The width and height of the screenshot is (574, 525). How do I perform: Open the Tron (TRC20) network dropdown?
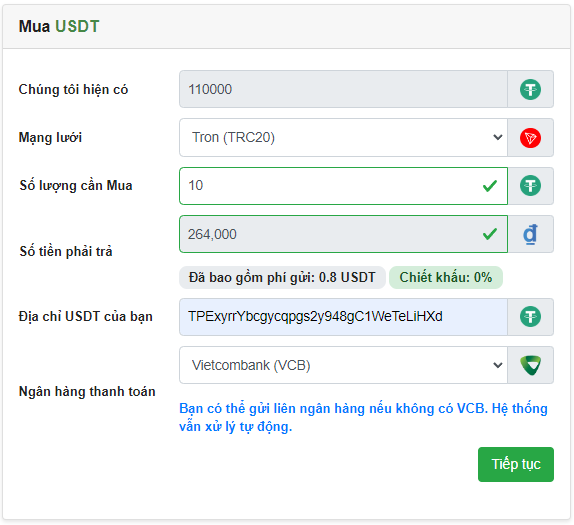[343, 138]
